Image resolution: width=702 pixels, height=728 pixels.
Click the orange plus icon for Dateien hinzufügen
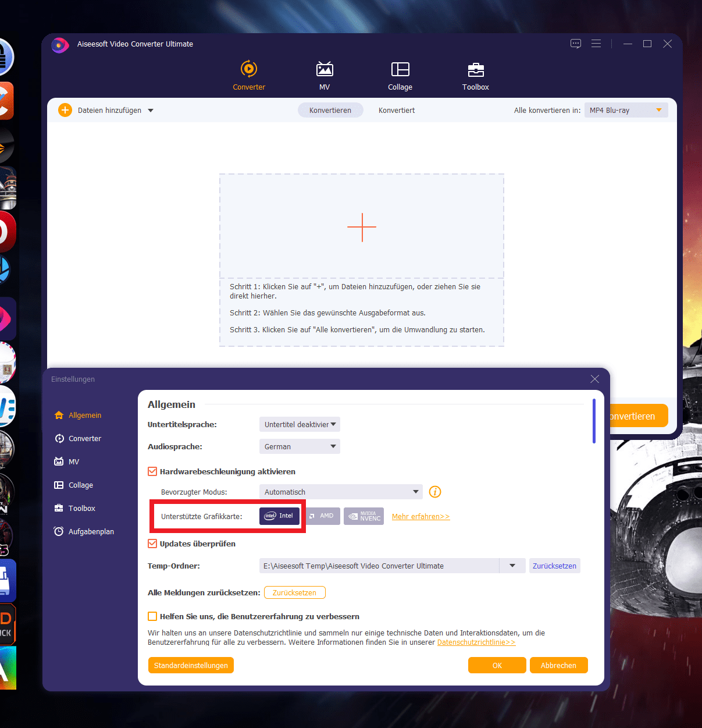(65, 110)
